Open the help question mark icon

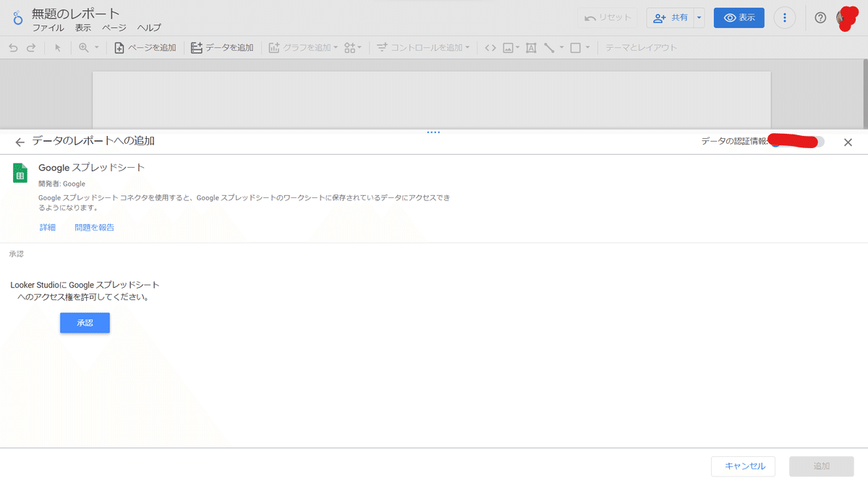point(820,18)
